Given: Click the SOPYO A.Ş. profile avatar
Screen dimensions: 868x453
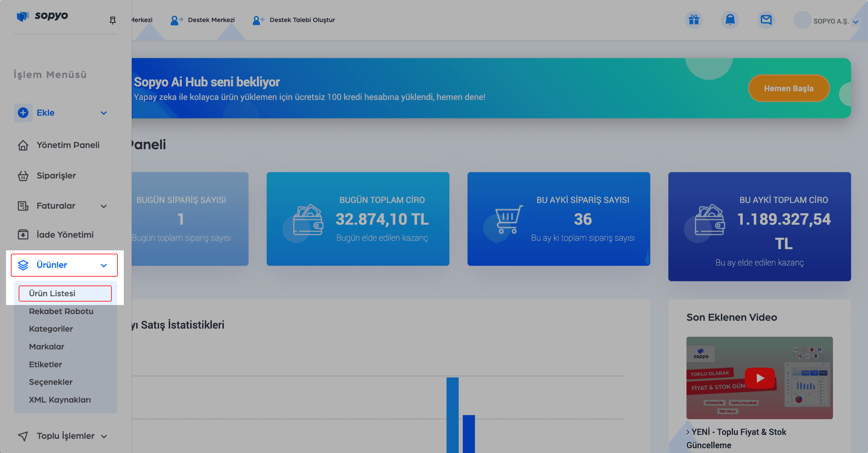Looking at the screenshot, I should pos(802,20).
